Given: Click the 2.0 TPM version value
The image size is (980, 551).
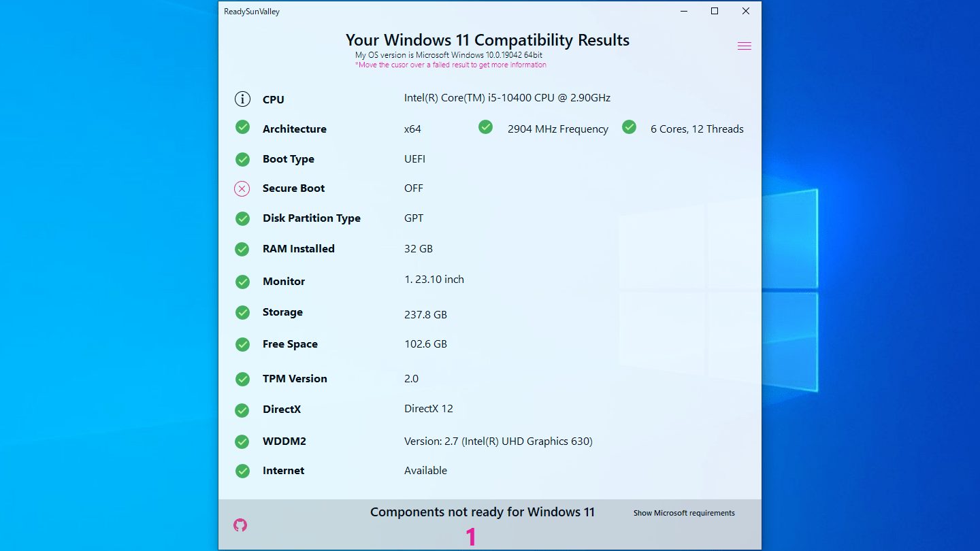Looking at the screenshot, I should pos(411,379).
